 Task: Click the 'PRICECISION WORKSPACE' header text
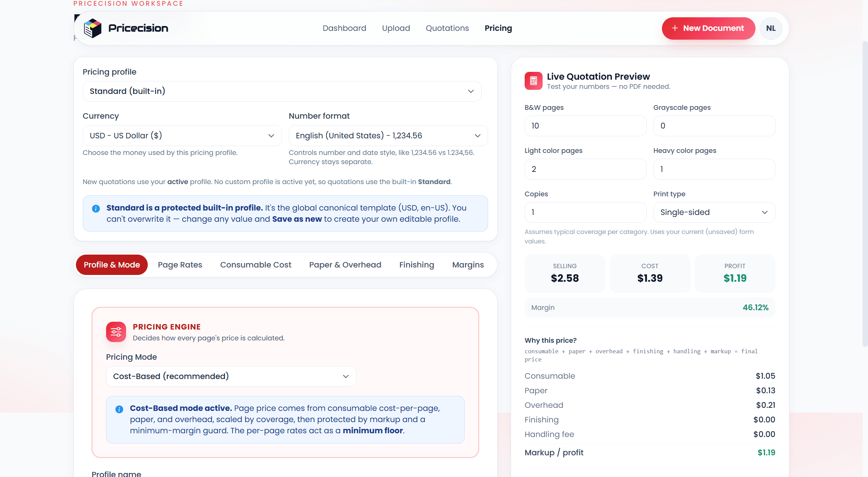click(x=128, y=3)
